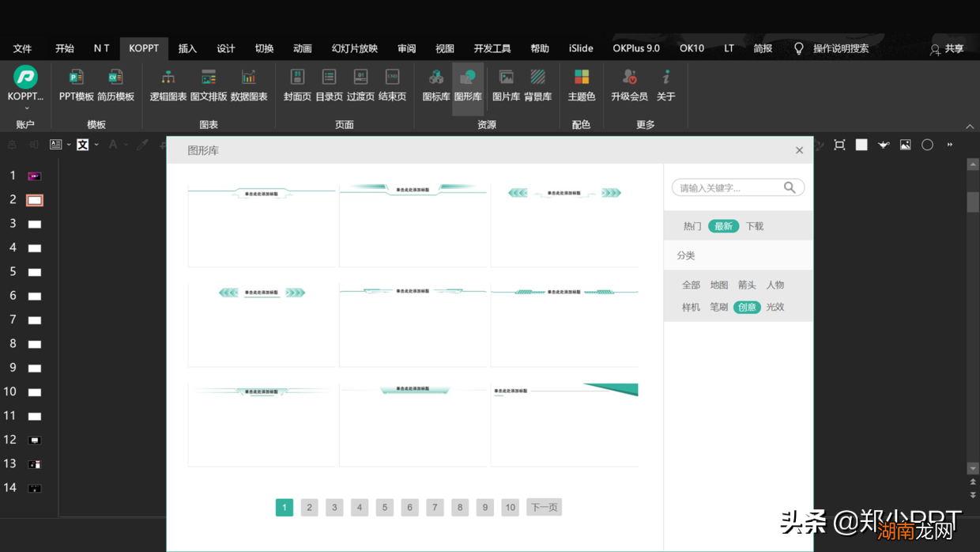
Task: Collapse the ribbon with the chevron
Action: coord(970,127)
